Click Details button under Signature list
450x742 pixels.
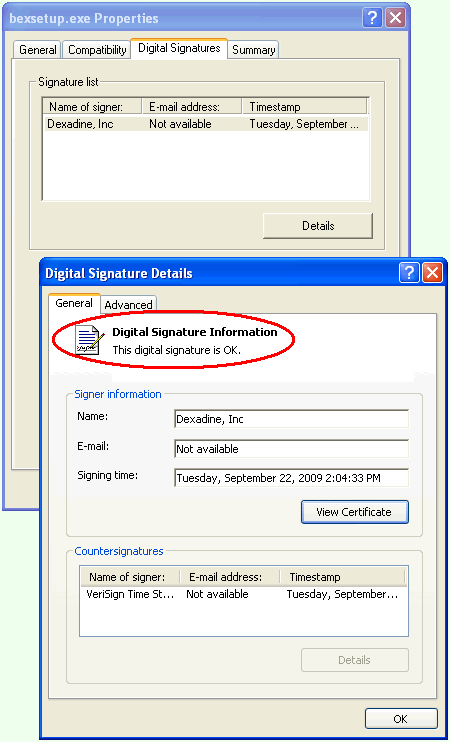(x=318, y=226)
